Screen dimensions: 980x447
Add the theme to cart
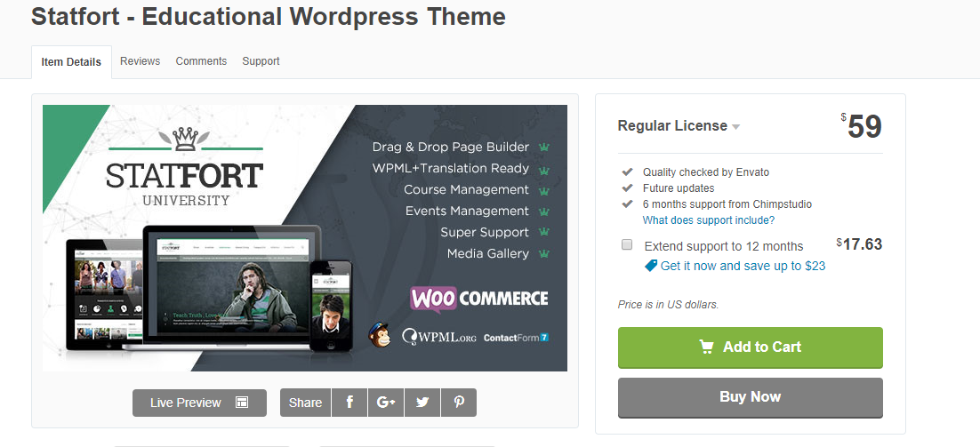(750, 347)
